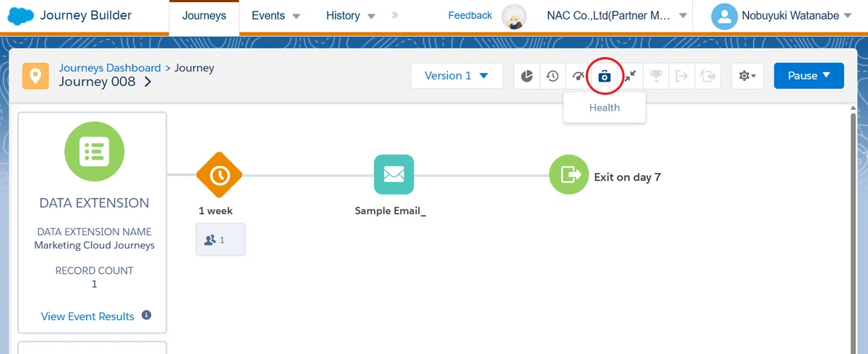Click the collapse arrows icon in toolbar

pyautogui.click(x=631, y=76)
